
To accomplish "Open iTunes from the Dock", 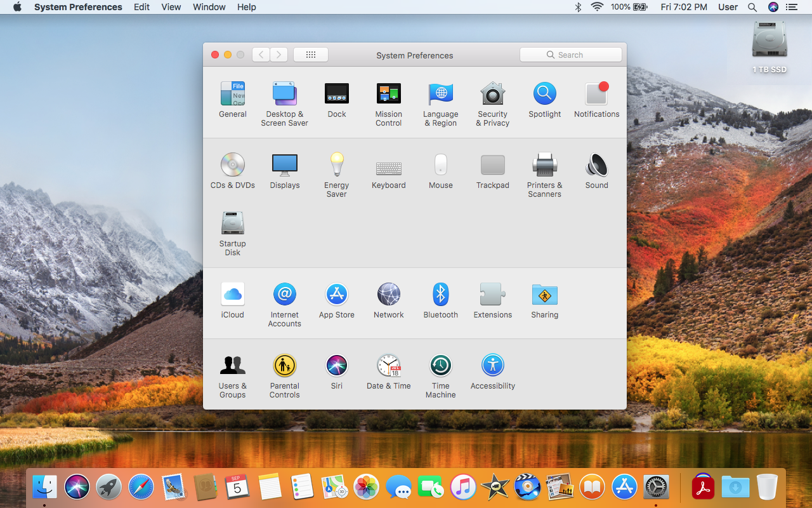I will click(x=463, y=487).
